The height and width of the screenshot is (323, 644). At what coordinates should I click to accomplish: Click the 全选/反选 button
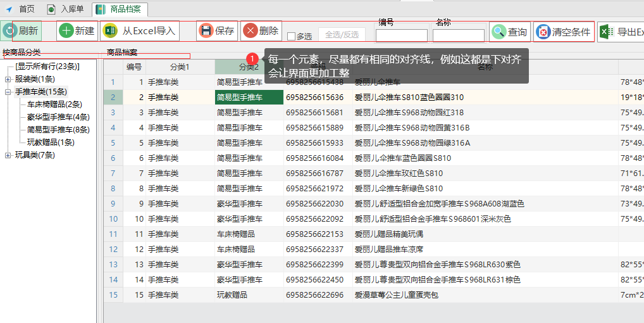[342, 35]
